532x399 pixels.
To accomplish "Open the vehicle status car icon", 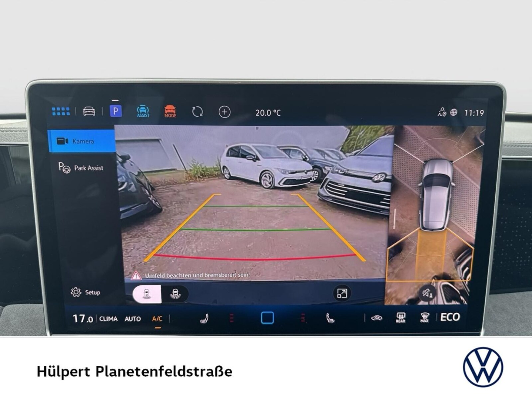I will tap(89, 111).
